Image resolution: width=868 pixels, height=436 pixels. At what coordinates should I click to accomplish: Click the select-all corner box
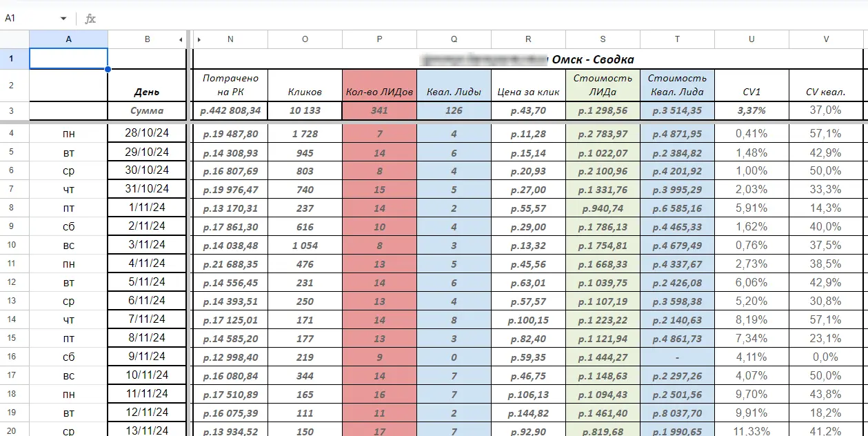14,39
